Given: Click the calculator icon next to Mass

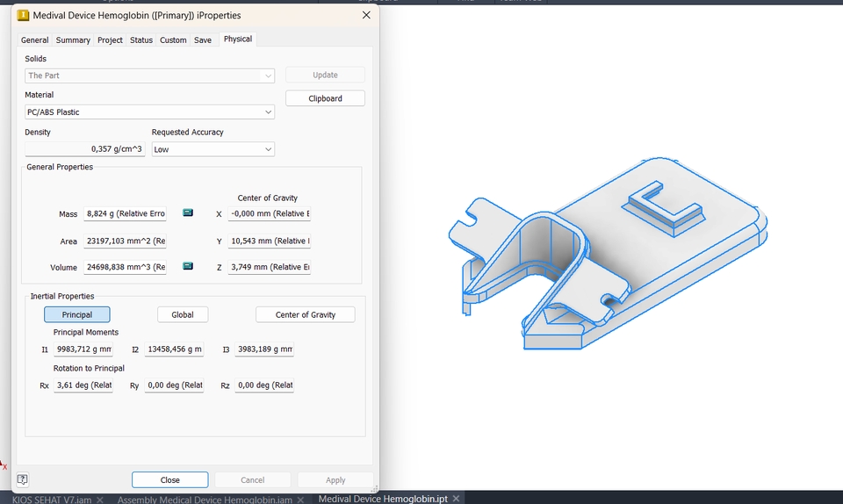Looking at the screenshot, I should tap(188, 212).
